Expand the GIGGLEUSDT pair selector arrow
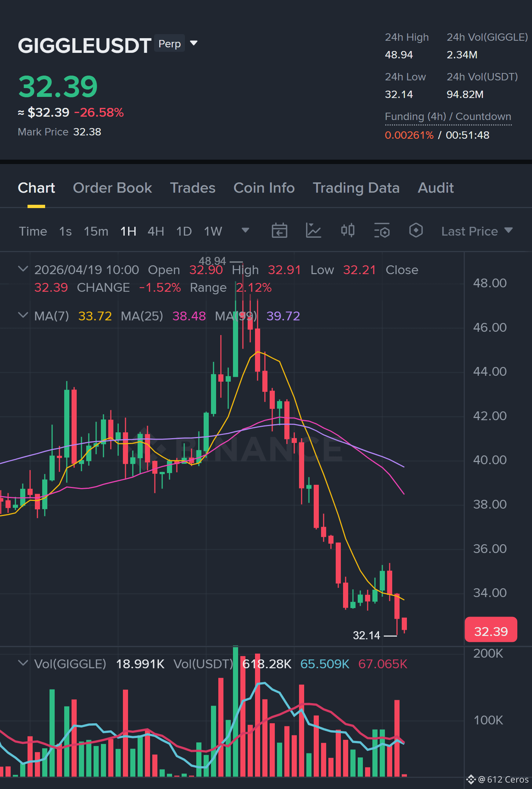Screen dimensions: 532x789 194,43
